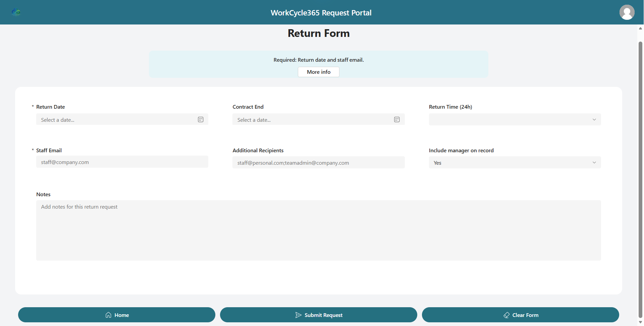
Task: Click the Notes label
Action: [43, 194]
